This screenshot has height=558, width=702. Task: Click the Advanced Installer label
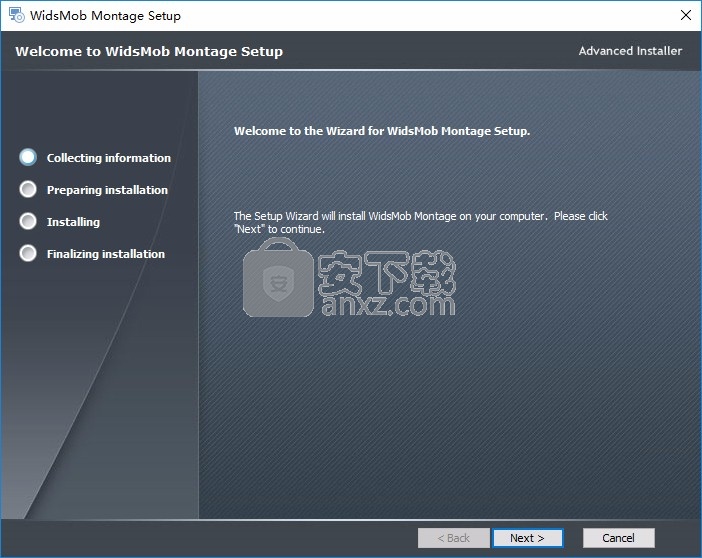pyautogui.click(x=630, y=51)
